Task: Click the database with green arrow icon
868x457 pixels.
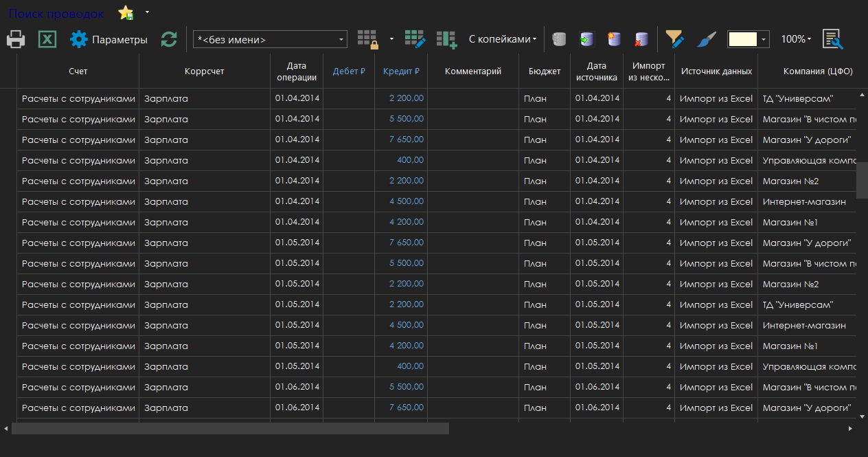Action: point(586,40)
